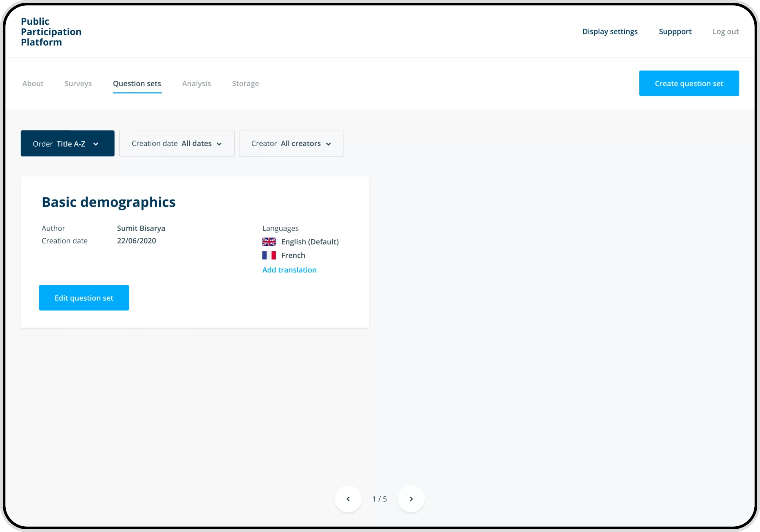Click Public Participation Platform logo
Viewport: 760px width, 532px height.
coord(51,32)
